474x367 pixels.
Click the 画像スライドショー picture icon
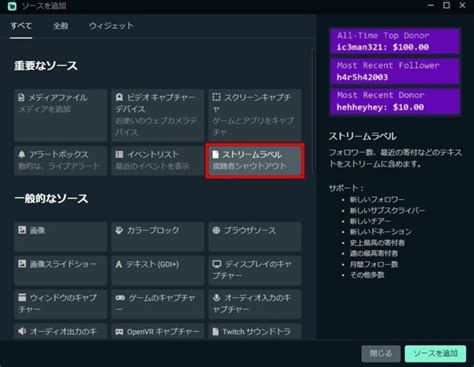pyautogui.click(x=22, y=264)
